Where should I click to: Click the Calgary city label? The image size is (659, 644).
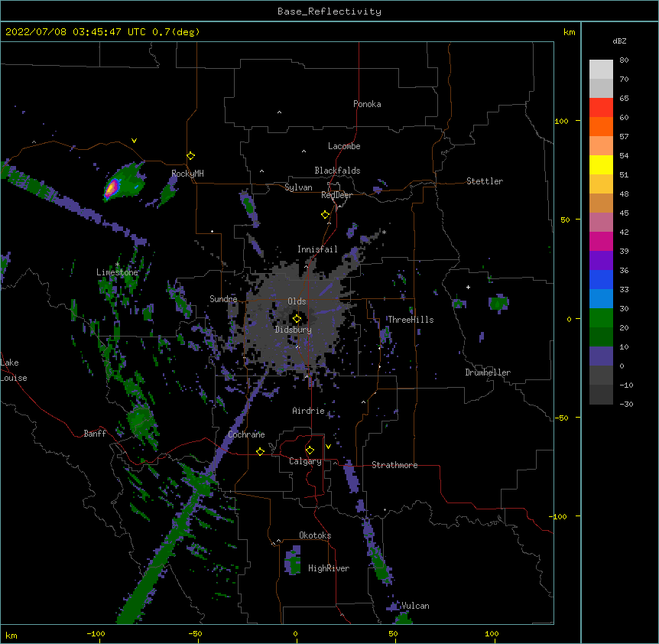tap(305, 461)
